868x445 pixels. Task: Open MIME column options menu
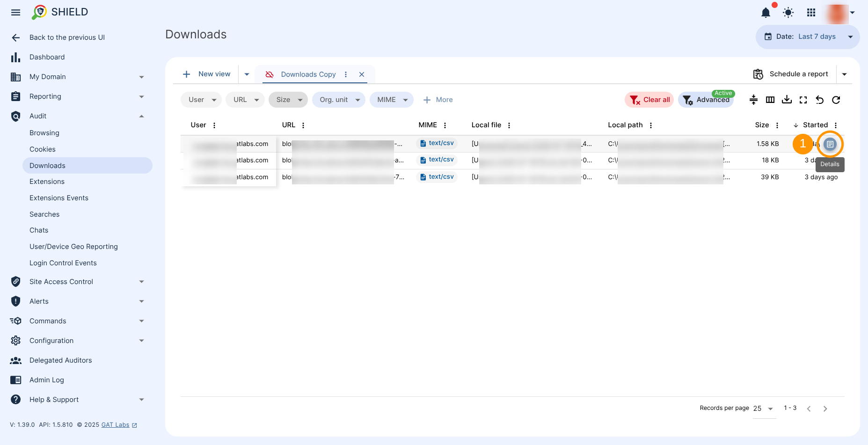coord(445,125)
